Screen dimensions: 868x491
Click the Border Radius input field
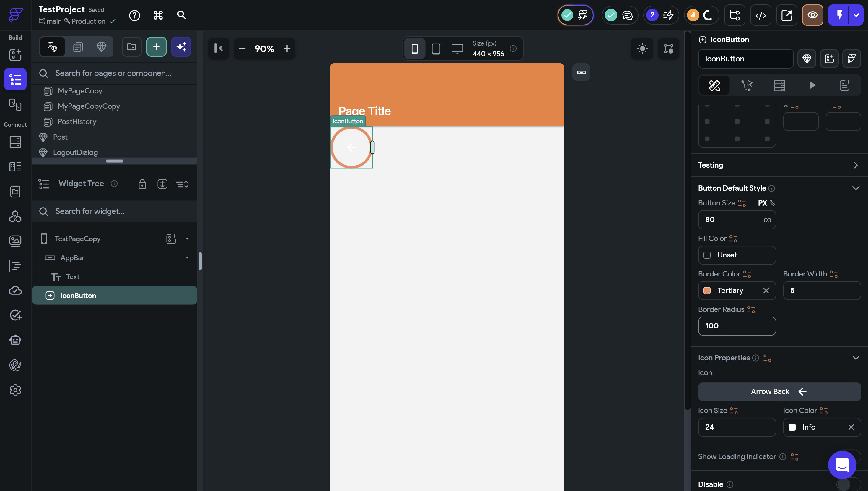(737, 326)
